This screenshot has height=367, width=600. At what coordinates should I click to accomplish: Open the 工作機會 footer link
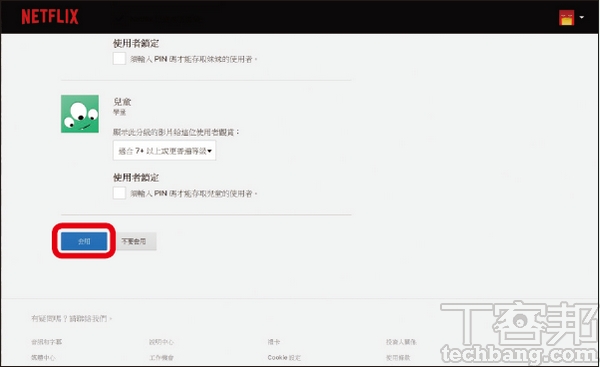pos(161,357)
